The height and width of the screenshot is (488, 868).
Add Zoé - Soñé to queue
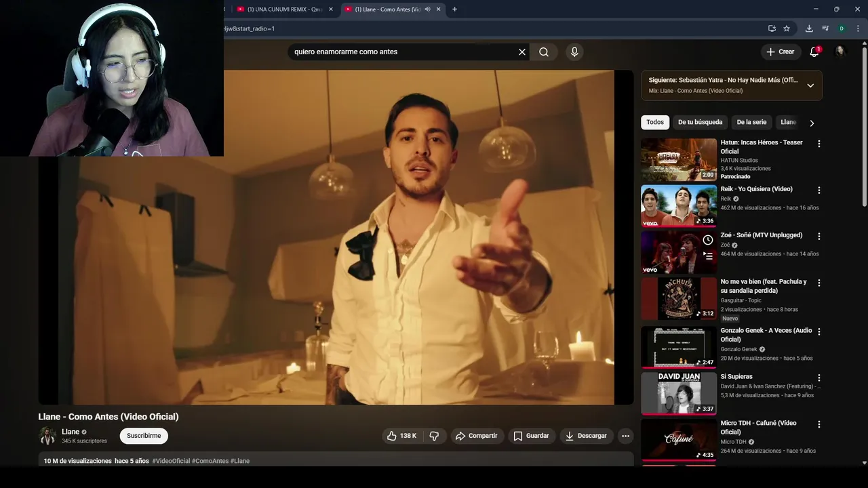[x=708, y=256]
